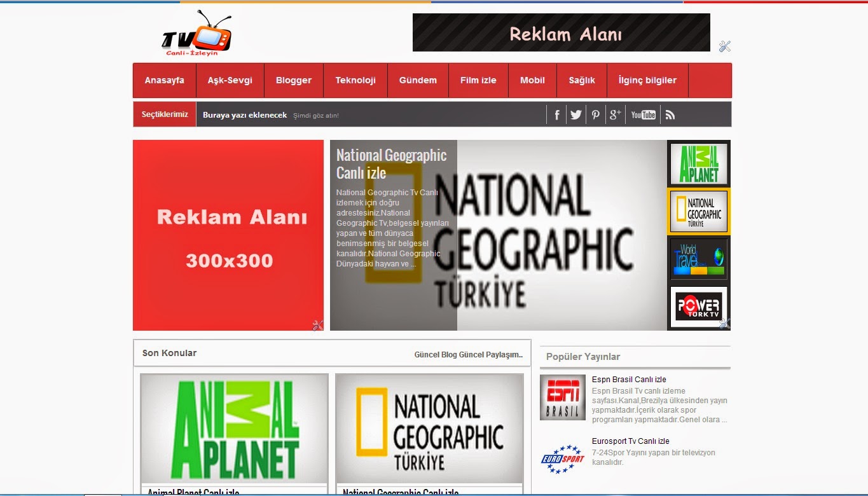Click wrench edit icon beside header ad
This screenshot has width=868, height=496.
(x=725, y=46)
